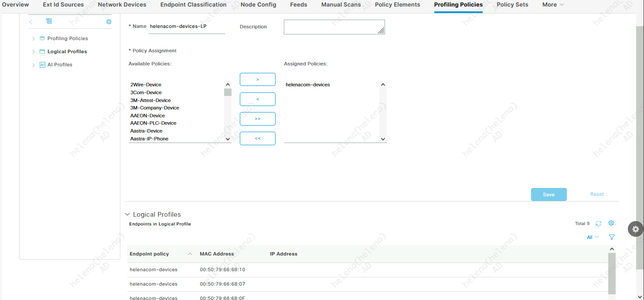Open the left sidebar settings gear
This screenshot has width=644, height=300.
point(109,22)
